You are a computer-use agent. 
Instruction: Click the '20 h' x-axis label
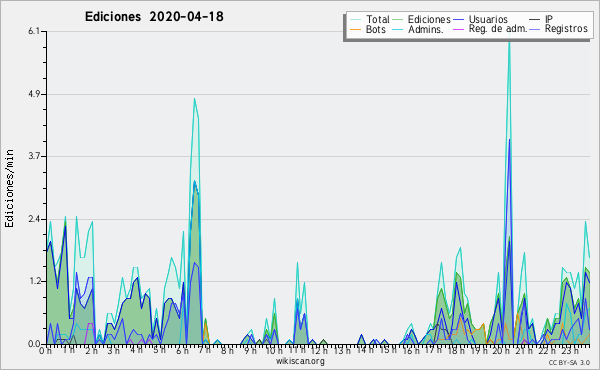501,351
